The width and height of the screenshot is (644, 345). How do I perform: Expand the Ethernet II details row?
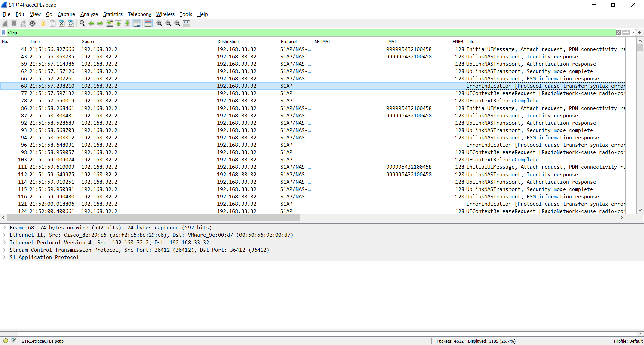point(4,235)
